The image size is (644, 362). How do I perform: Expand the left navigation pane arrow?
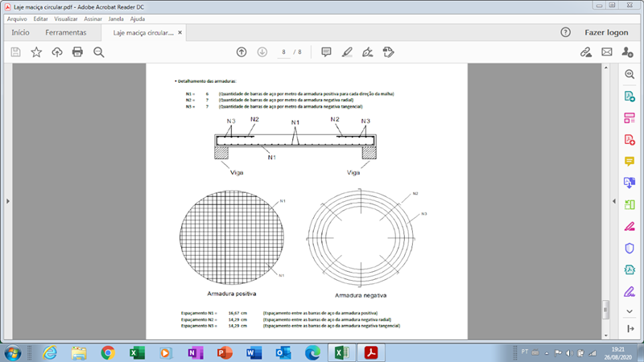point(8,201)
